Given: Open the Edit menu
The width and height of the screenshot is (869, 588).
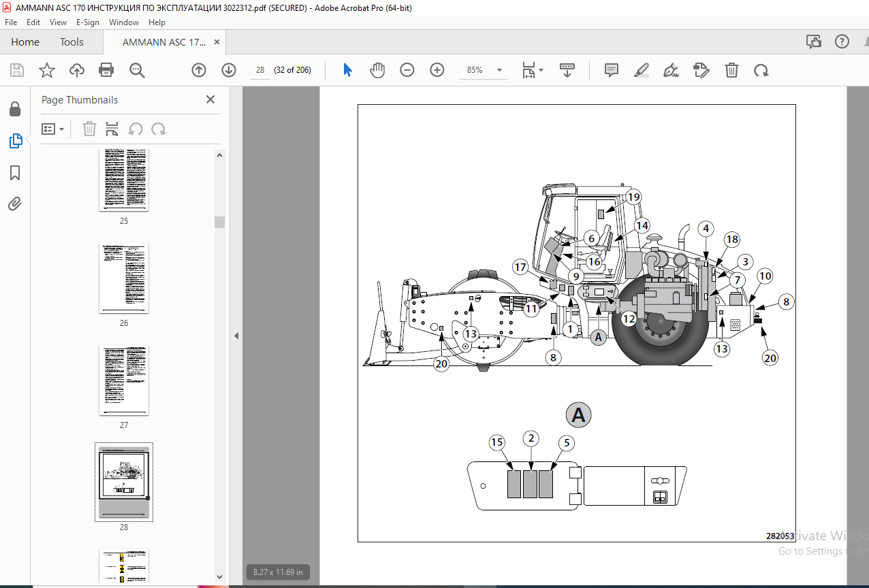Looking at the screenshot, I should pyautogui.click(x=34, y=22).
